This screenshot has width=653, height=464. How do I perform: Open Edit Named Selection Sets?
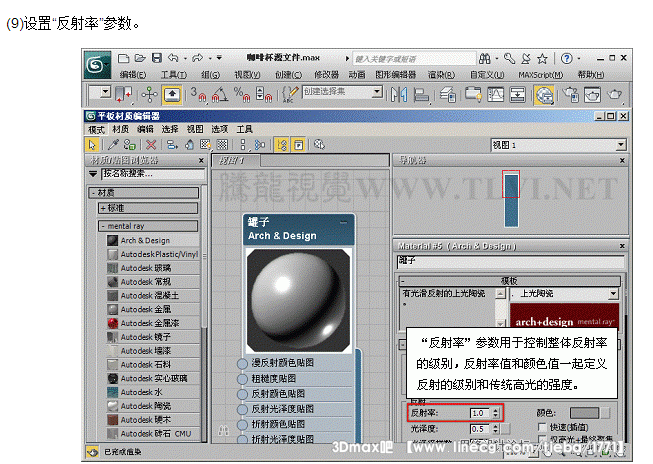[290, 95]
